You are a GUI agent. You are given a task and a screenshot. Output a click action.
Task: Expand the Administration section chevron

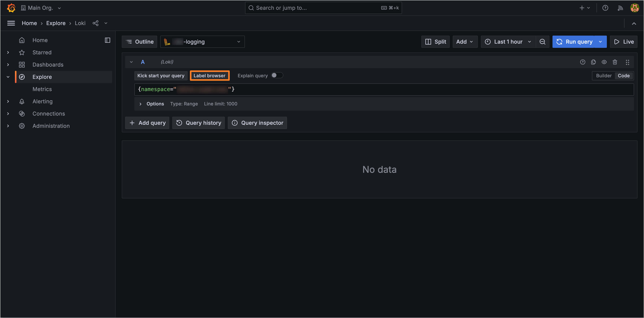[8, 126]
